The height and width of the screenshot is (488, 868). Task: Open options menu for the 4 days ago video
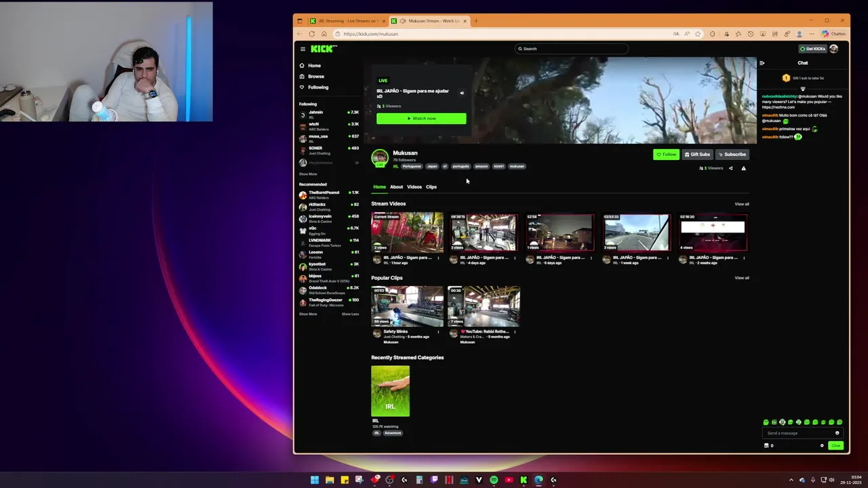[515, 258]
